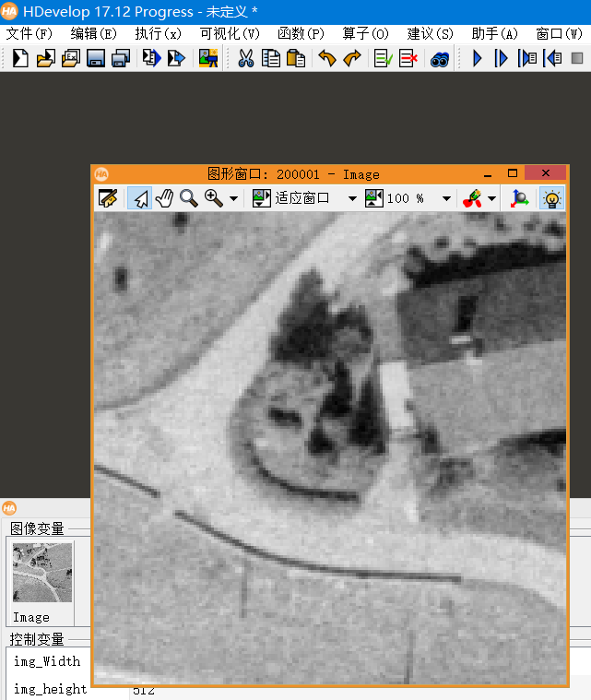
Task: Click the HDevelop application title bar icon
Action: click(9, 11)
